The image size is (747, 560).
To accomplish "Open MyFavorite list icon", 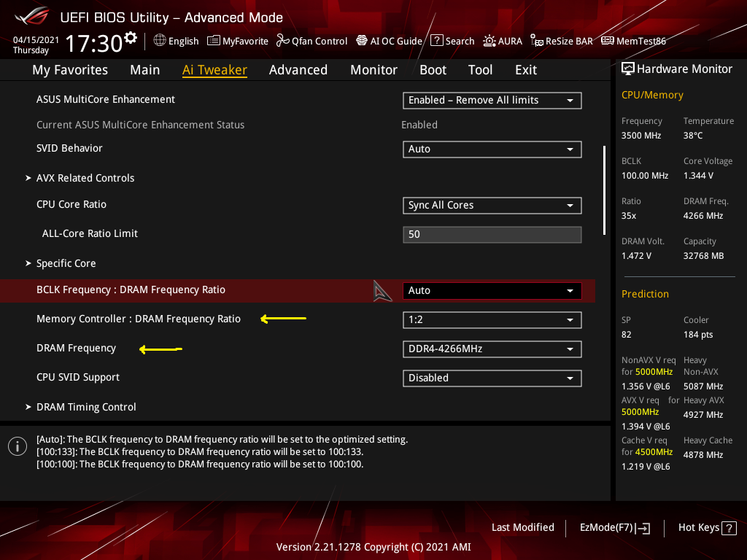I will click(x=214, y=41).
